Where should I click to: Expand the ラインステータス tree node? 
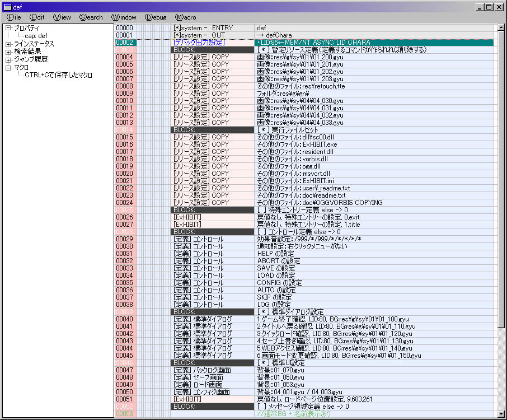tap(8, 44)
